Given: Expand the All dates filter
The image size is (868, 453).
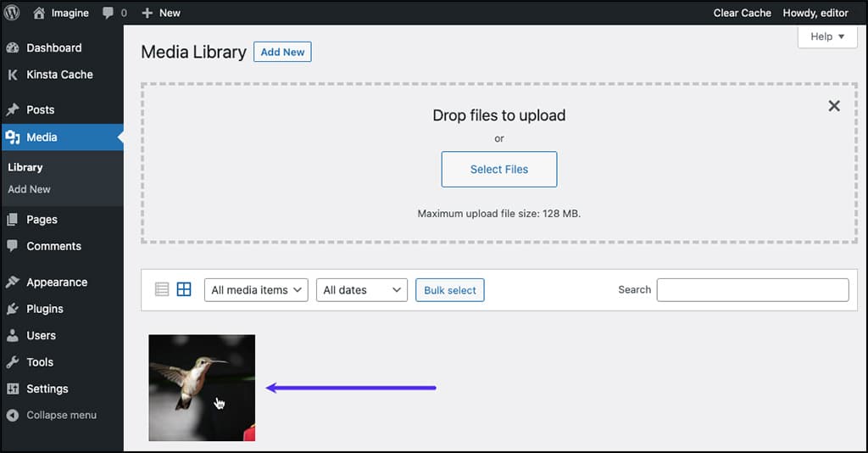Looking at the screenshot, I should coord(361,289).
